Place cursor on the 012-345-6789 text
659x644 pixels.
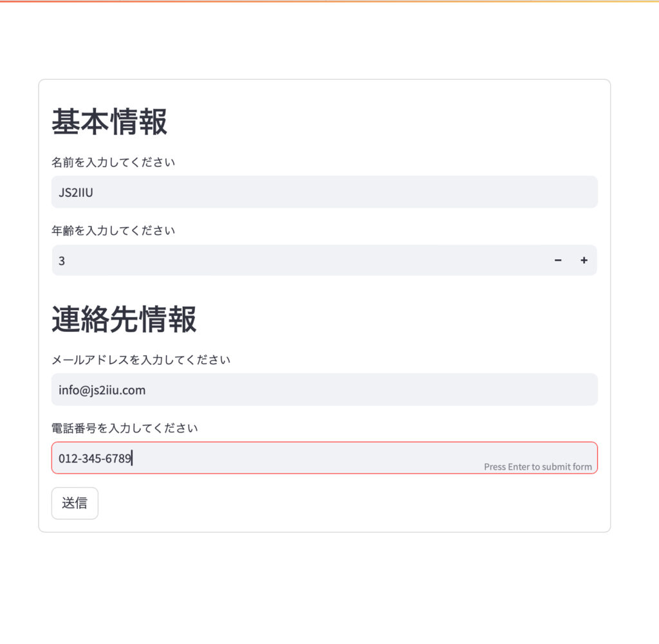click(95, 459)
